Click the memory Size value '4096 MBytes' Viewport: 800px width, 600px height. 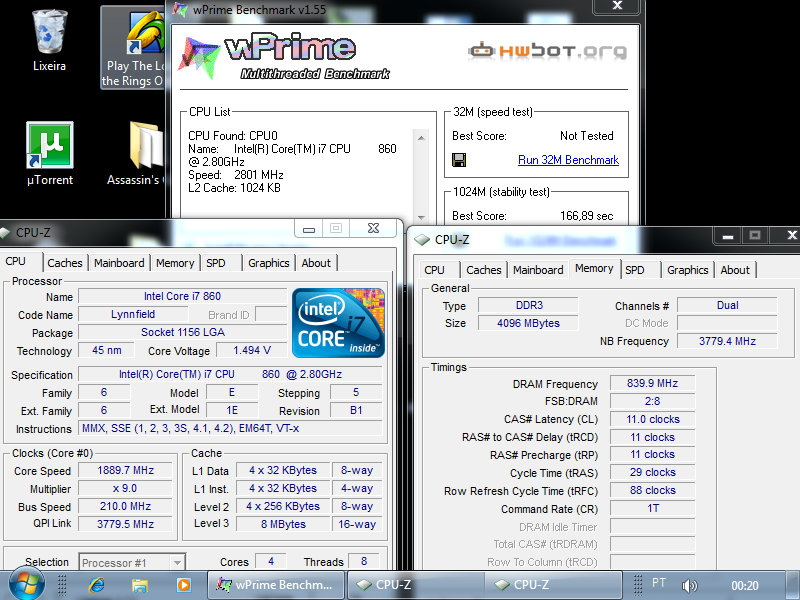(528, 323)
